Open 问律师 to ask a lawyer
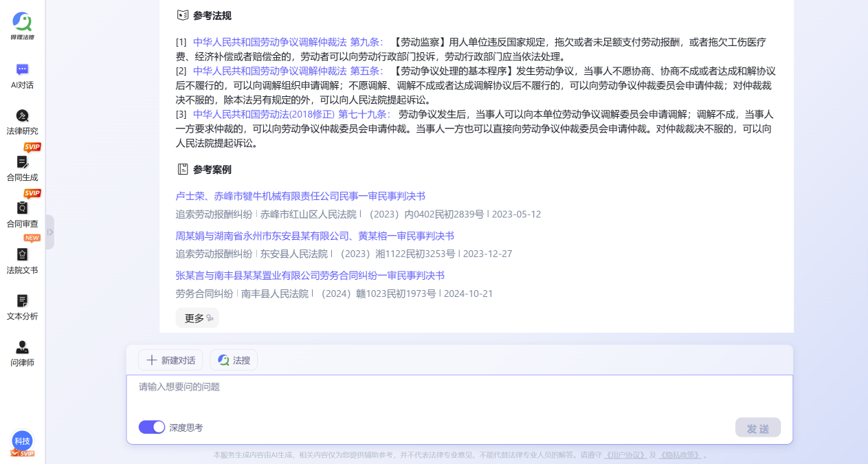Image resolution: width=868 pixels, height=464 pixels. click(x=22, y=352)
